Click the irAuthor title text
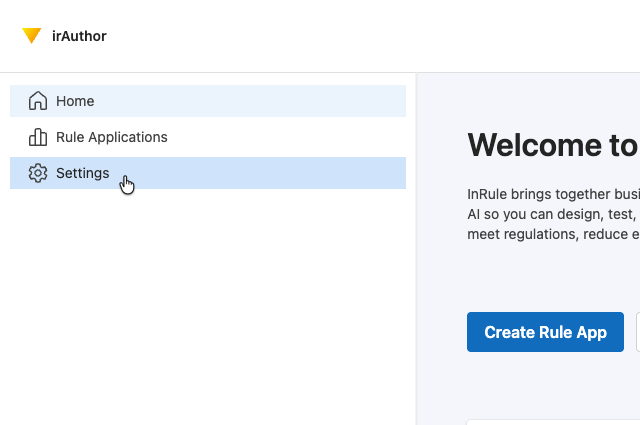640x425 pixels. (79, 36)
